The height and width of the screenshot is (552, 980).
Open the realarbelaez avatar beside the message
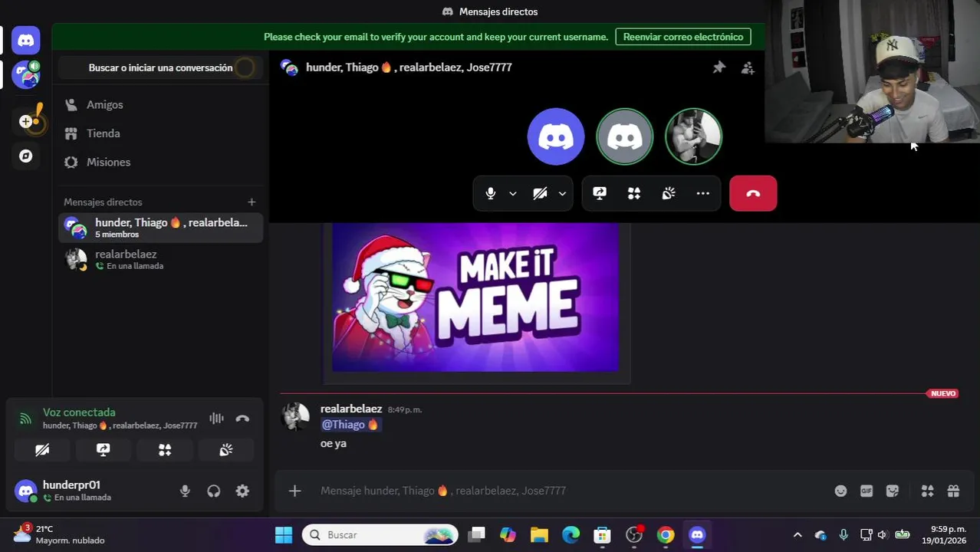(295, 416)
